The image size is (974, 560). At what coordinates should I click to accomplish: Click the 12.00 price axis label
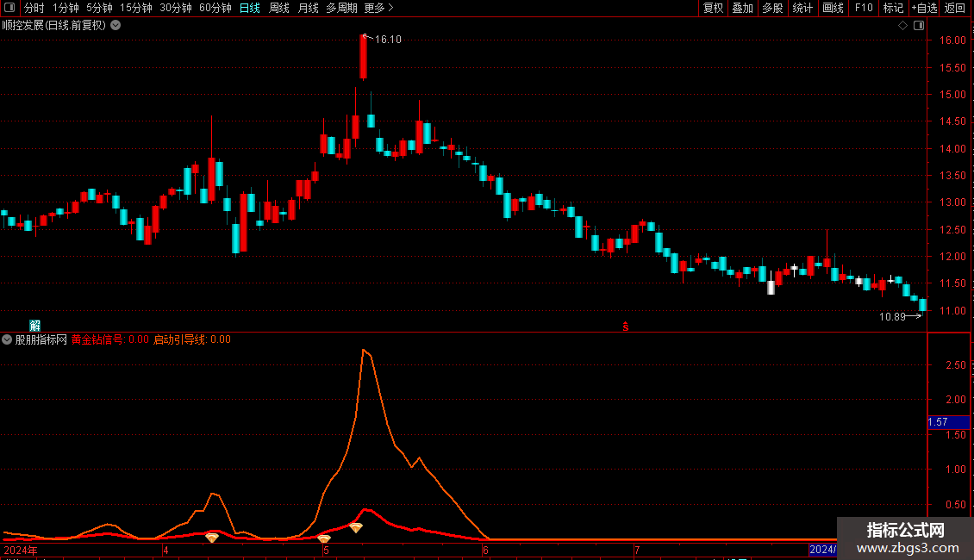pos(952,257)
